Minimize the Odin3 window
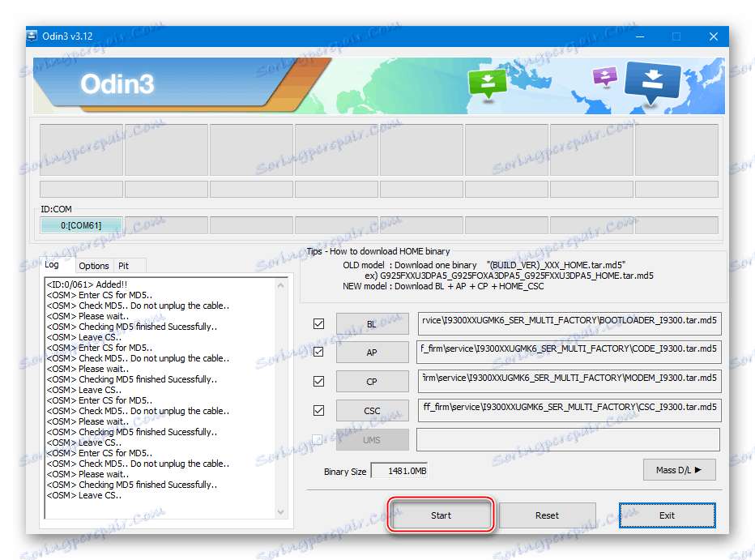This screenshot has width=755, height=560. click(640, 36)
